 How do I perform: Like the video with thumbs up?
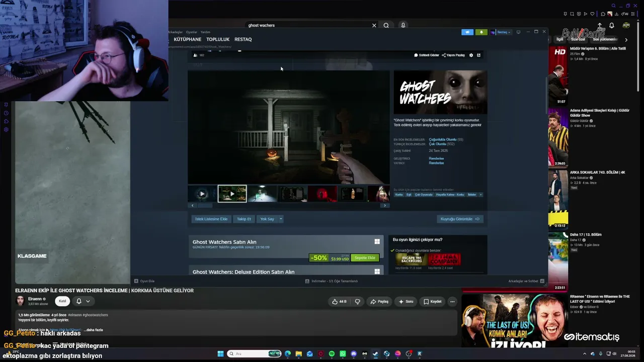pos(340,302)
